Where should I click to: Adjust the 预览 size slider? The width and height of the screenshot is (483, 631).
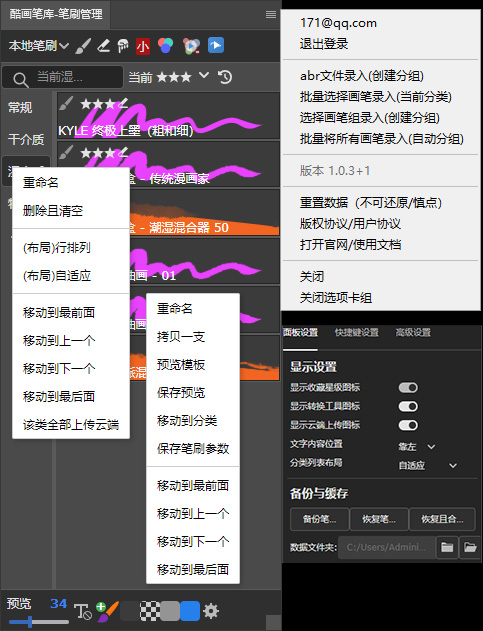(39, 622)
